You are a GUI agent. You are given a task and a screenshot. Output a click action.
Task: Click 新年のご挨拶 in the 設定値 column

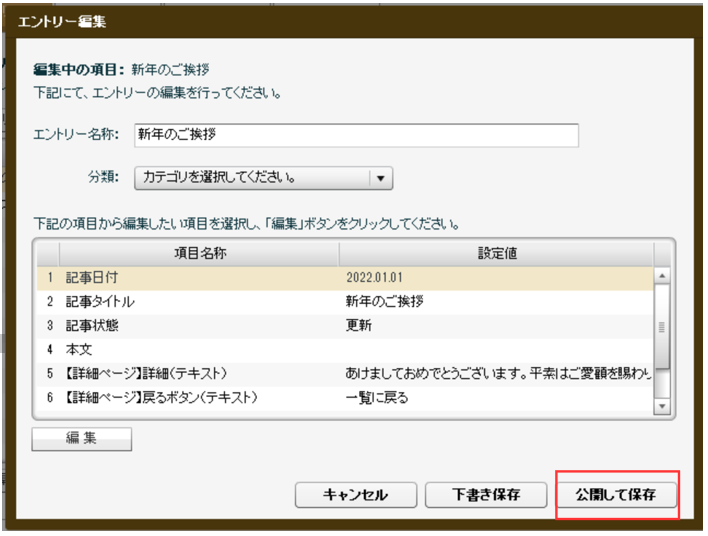click(385, 302)
